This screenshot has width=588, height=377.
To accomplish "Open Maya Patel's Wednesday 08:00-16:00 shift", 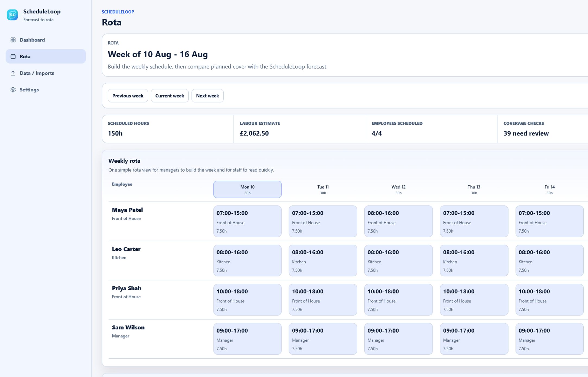I will pos(398,221).
